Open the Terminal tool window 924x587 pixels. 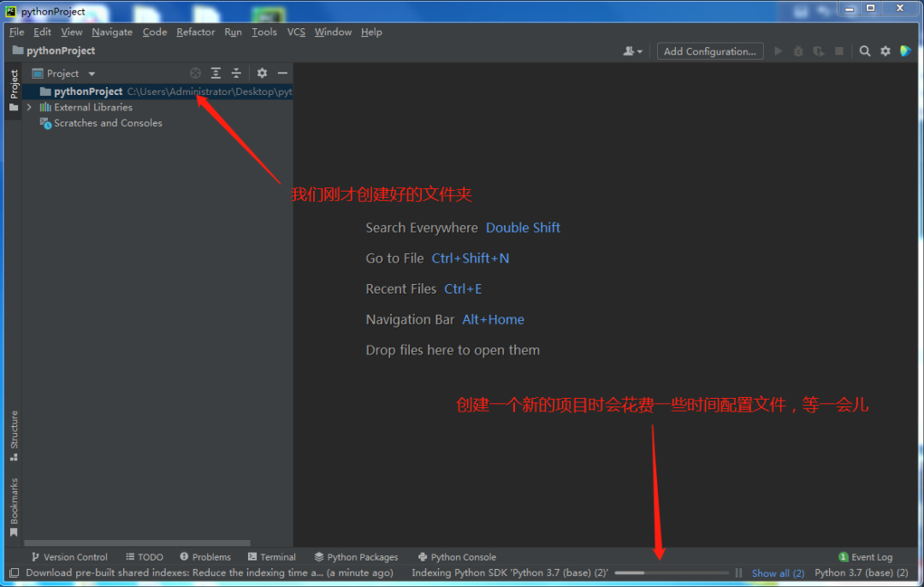tap(272, 557)
